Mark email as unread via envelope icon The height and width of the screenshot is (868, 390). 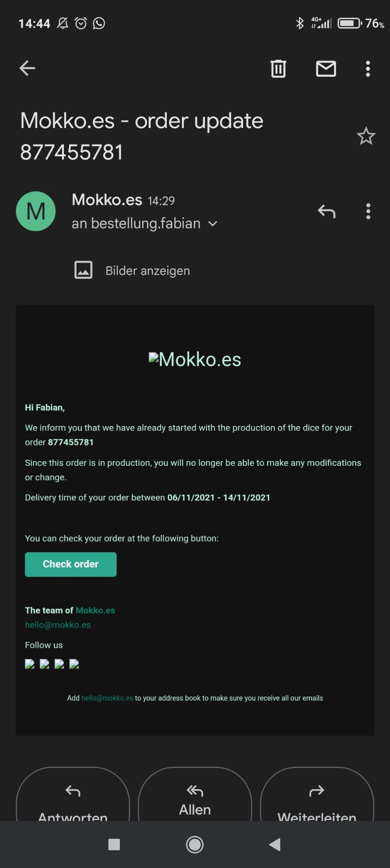coord(326,69)
